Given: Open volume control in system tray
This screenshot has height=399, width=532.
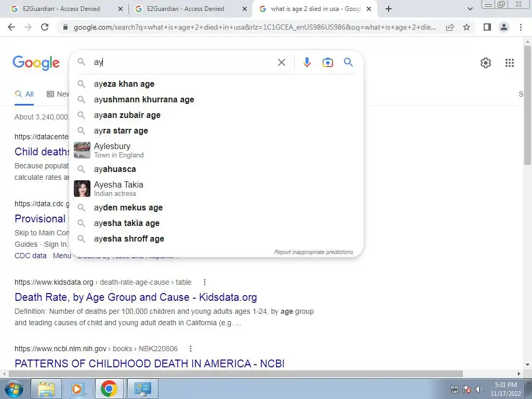Looking at the screenshot, I should coord(479,389).
